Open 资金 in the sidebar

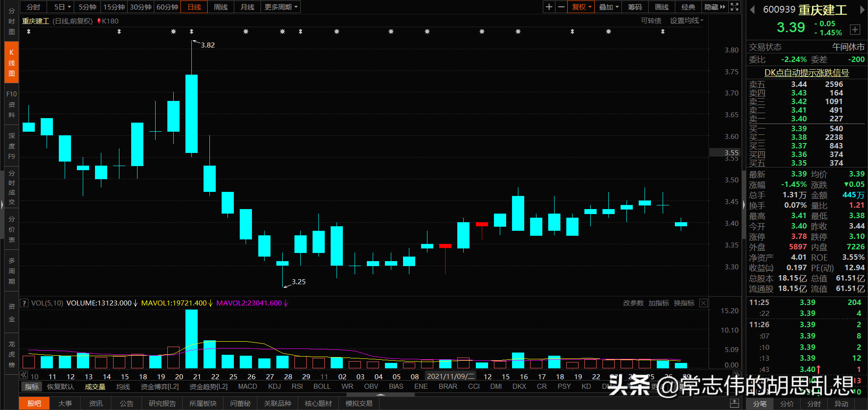(x=12, y=313)
